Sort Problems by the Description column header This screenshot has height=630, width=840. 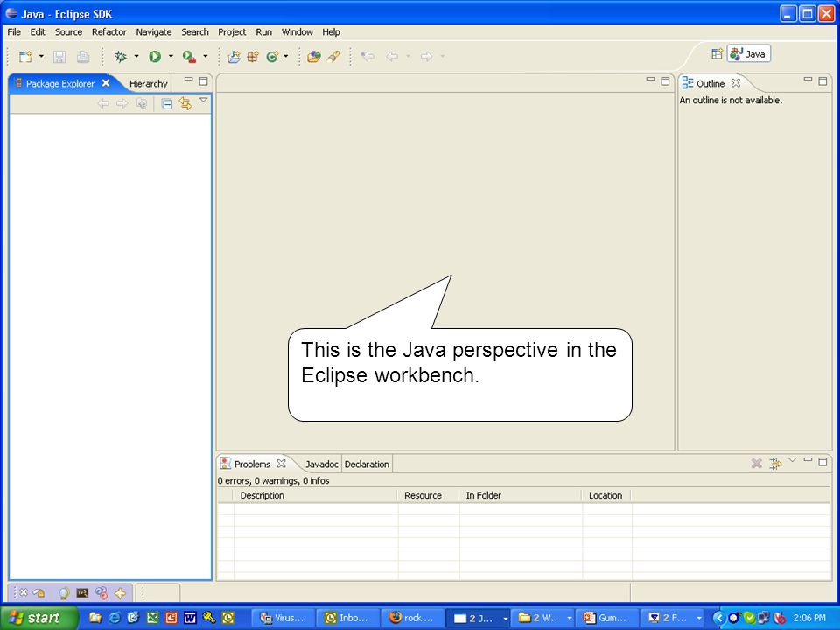[x=316, y=495]
